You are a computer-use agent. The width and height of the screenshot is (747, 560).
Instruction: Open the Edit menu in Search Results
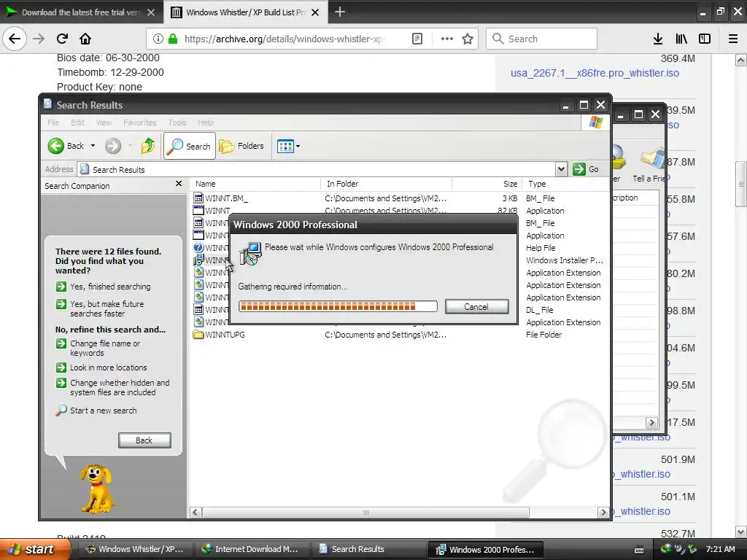77,122
